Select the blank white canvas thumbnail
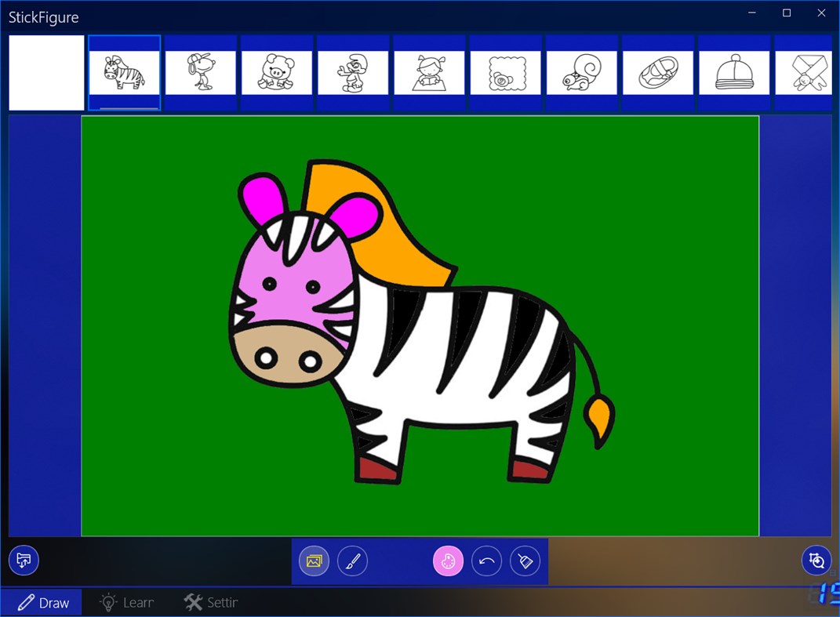Viewport: 840px width, 617px height. pos(46,73)
